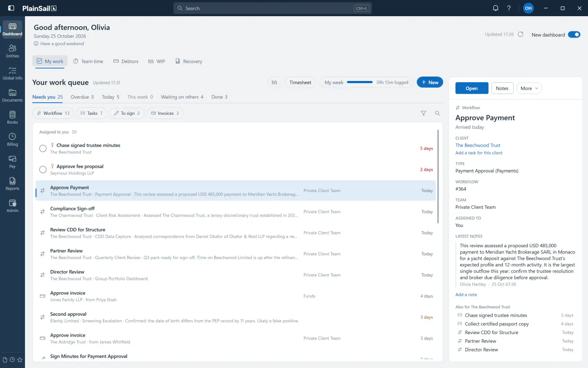
Task: Open the Books module
Action: click(12, 117)
